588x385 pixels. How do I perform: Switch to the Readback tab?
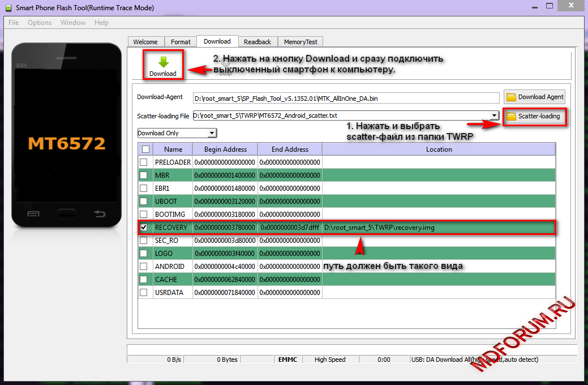coord(257,42)
